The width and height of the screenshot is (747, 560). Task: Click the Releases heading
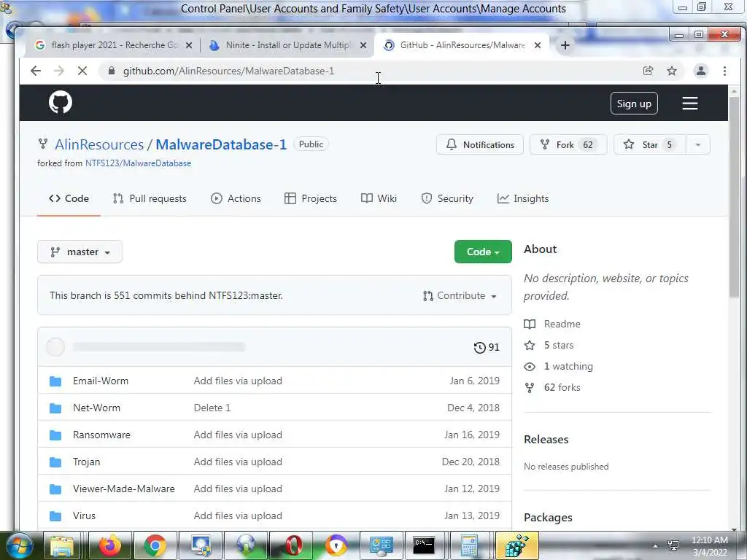click(546, 440)
